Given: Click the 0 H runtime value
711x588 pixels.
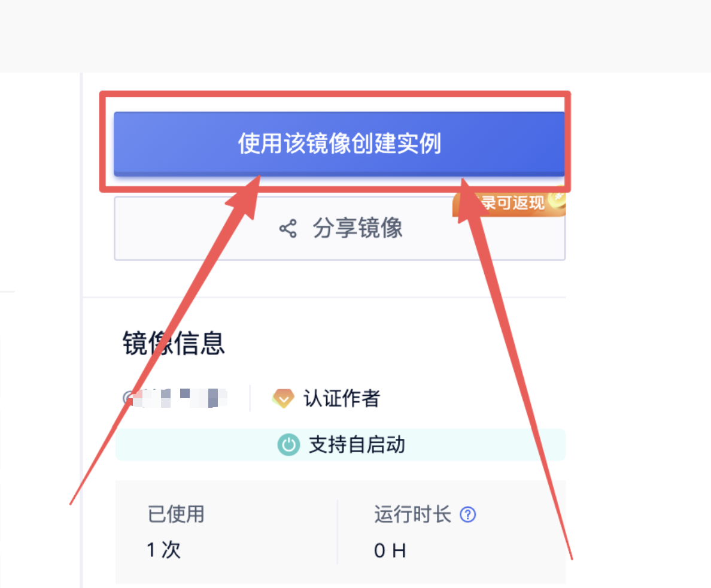Looking at the screenshot, I should click(x=388, y=550).
